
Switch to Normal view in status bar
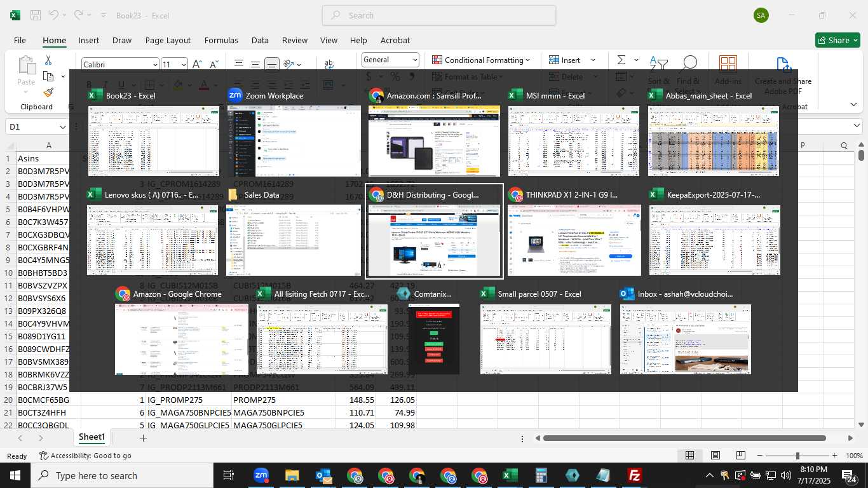coord(689,456)
